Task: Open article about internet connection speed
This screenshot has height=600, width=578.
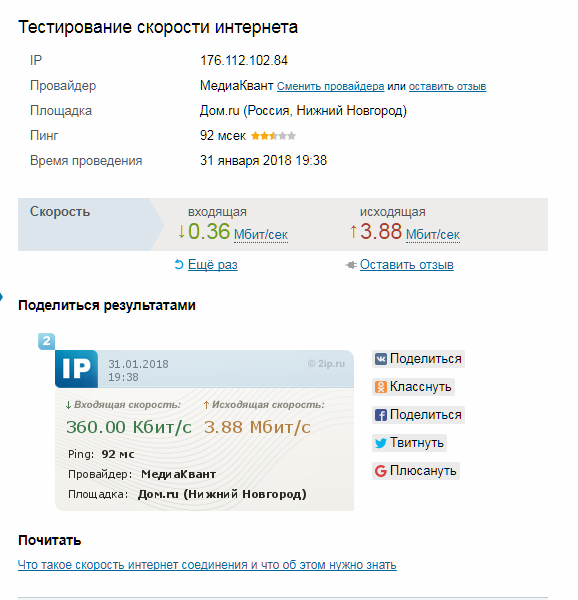Action: pyautogui.click(x=207, y=565)
